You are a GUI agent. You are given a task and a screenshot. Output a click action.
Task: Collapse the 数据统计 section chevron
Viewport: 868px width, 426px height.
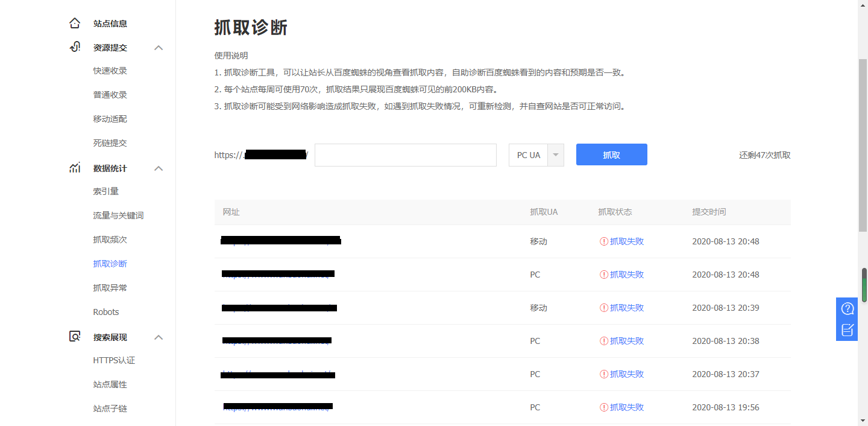[x=159, y=168]
